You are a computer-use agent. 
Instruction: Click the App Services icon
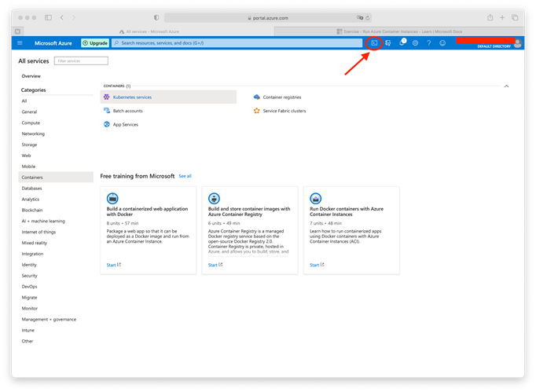pos(107,124)
